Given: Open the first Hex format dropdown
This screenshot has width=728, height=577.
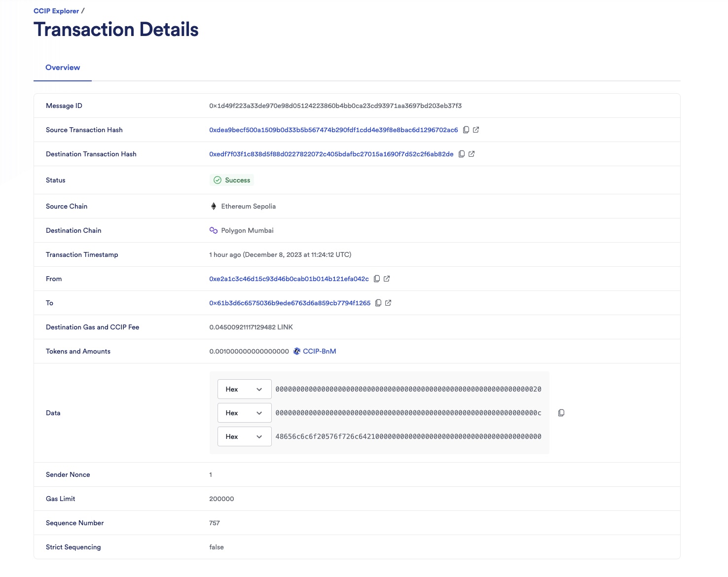Looking at the screenshot, I should point(244,389).
